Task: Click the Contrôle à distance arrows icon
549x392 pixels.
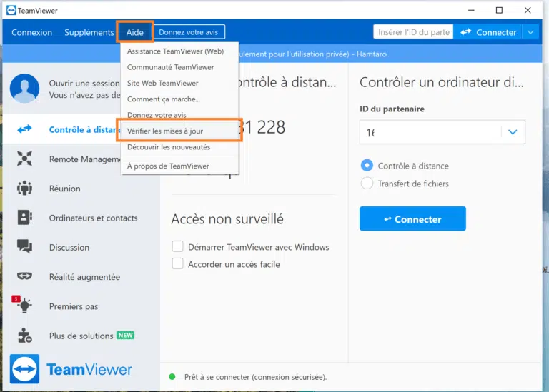Action: pos(24,129)
